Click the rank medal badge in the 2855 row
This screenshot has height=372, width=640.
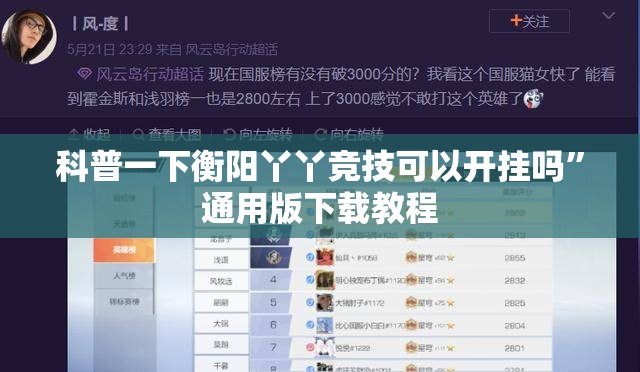[272, 258]
